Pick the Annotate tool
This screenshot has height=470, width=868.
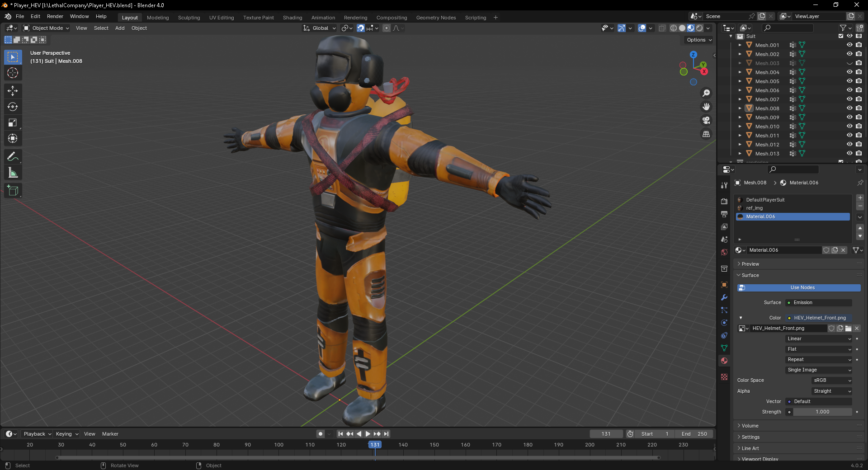(13, 157)
